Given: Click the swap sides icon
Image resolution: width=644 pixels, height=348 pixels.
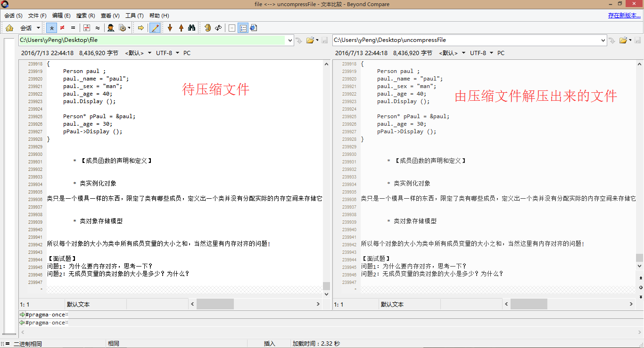Looking at the screenshot, I should (218, 28).
